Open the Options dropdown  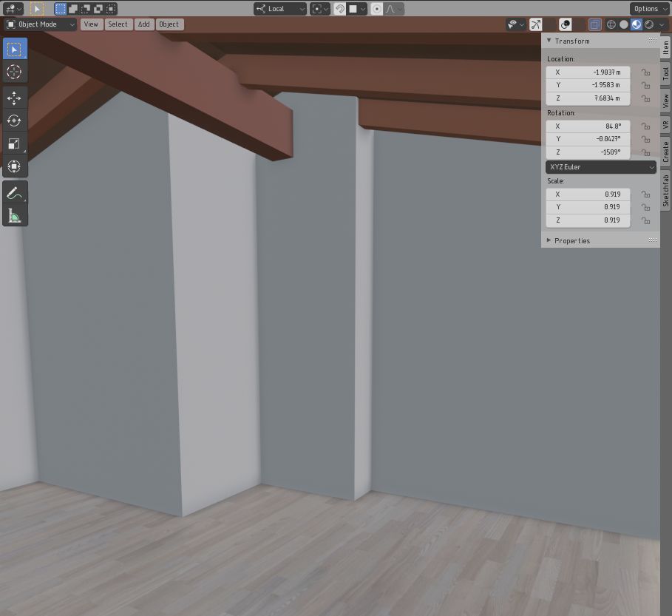(649, 9)
